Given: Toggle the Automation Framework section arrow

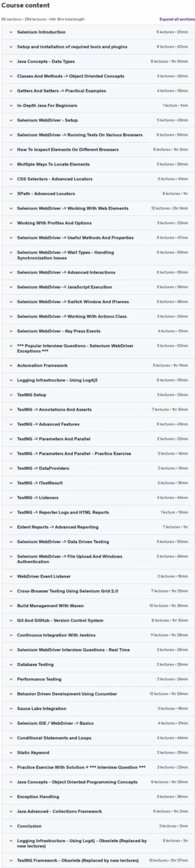Looking at the screenshot, I should click(11, 366).
